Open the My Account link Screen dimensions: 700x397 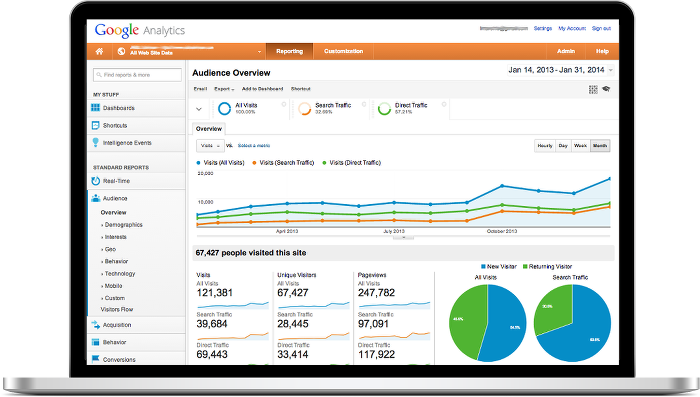pyautogui.click(x=572, y=28)
